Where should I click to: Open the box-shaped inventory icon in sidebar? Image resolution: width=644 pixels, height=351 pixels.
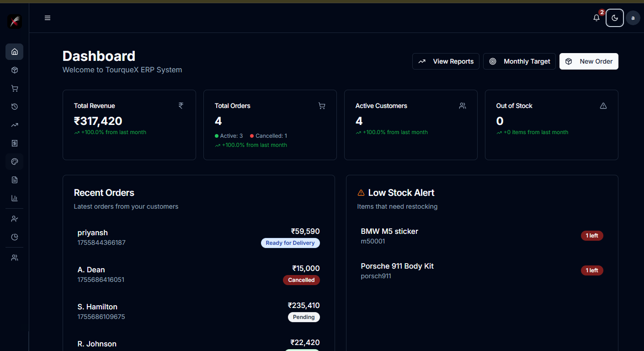[15, 70]
